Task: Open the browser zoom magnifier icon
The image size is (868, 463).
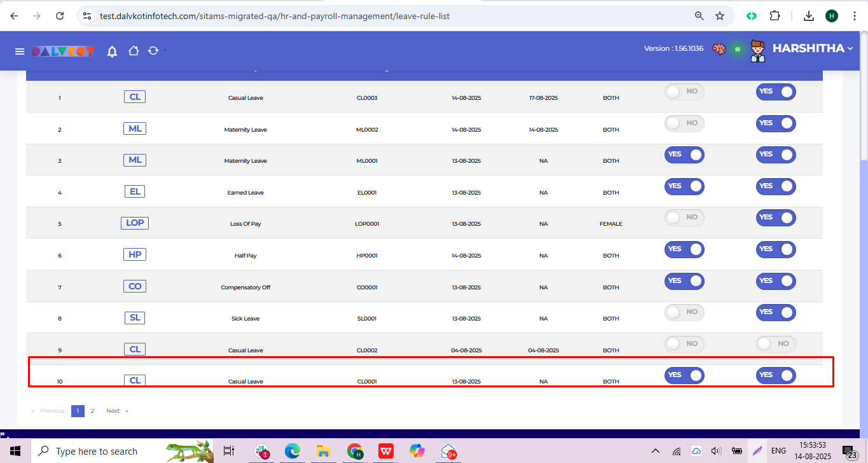Action: click(699, 16)
